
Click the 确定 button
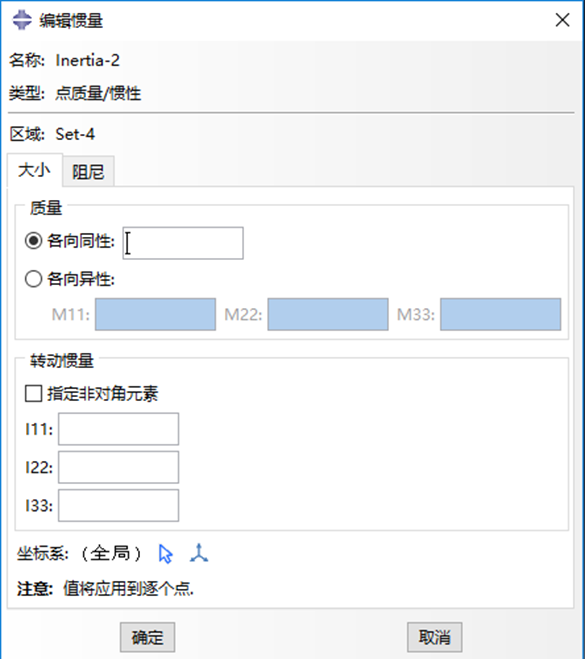[148, 637]
